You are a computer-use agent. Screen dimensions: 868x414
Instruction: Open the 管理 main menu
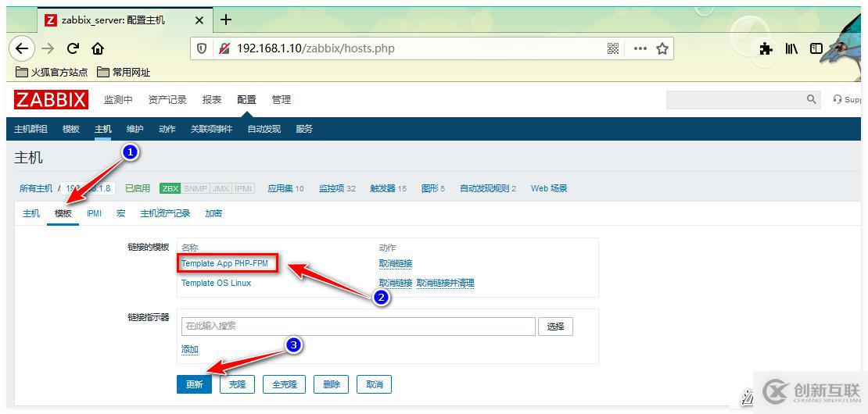point(282,100)
